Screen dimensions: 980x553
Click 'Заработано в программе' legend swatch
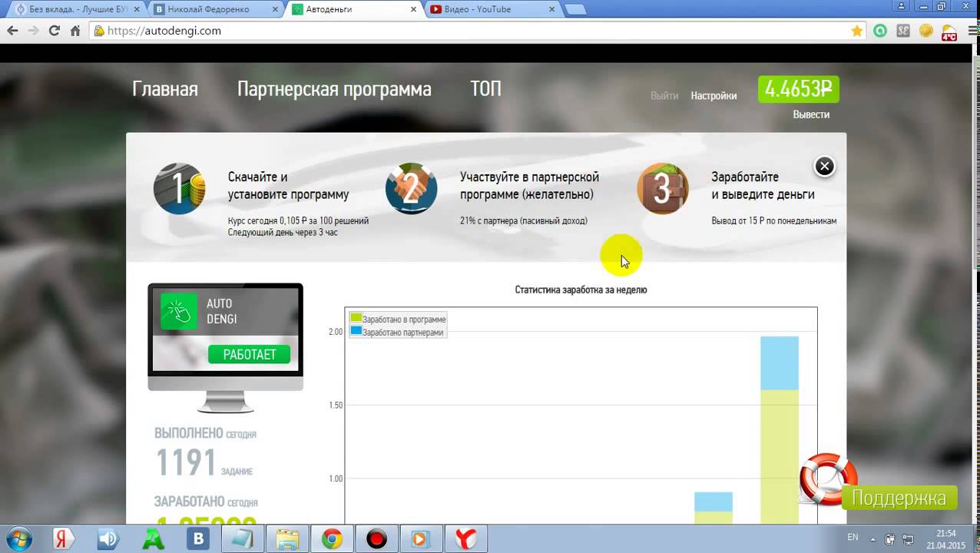(x=356, y=318)
